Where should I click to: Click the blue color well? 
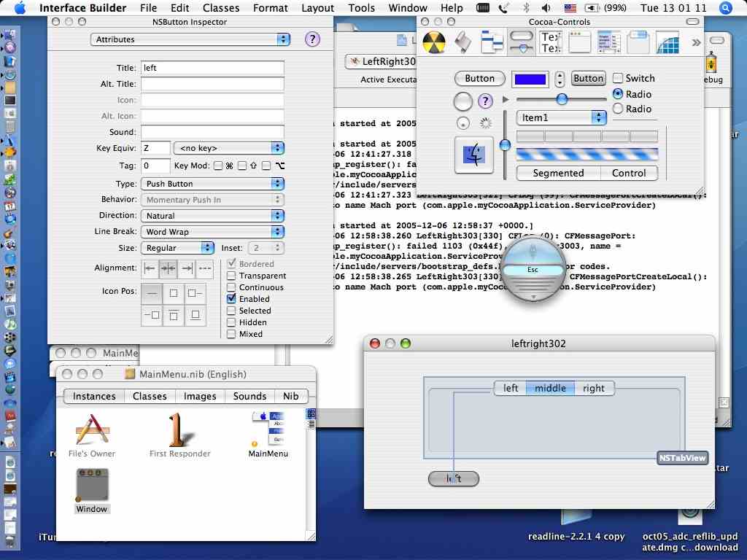(x=530, y=79)
